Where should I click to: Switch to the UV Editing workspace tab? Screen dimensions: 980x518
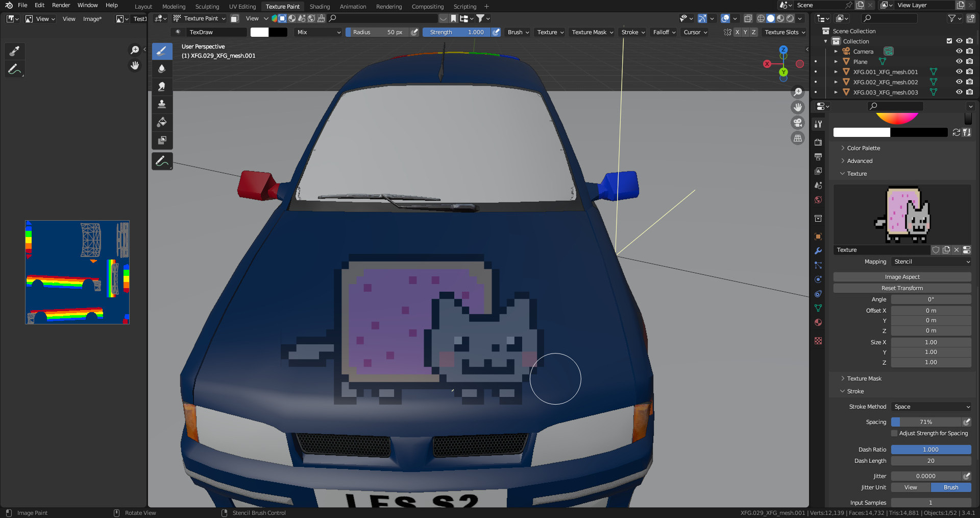[242, 7]
